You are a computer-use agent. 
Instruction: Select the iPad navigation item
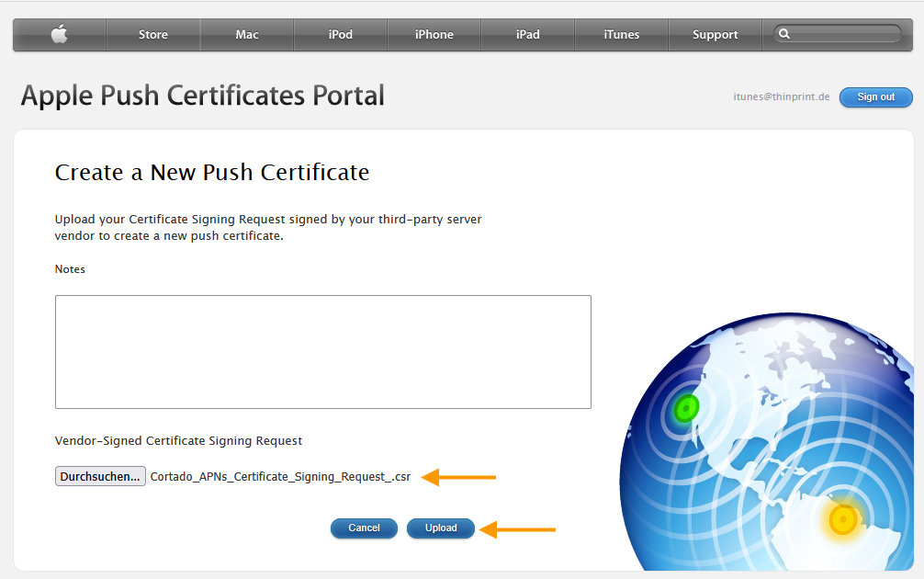coord(527,34)
